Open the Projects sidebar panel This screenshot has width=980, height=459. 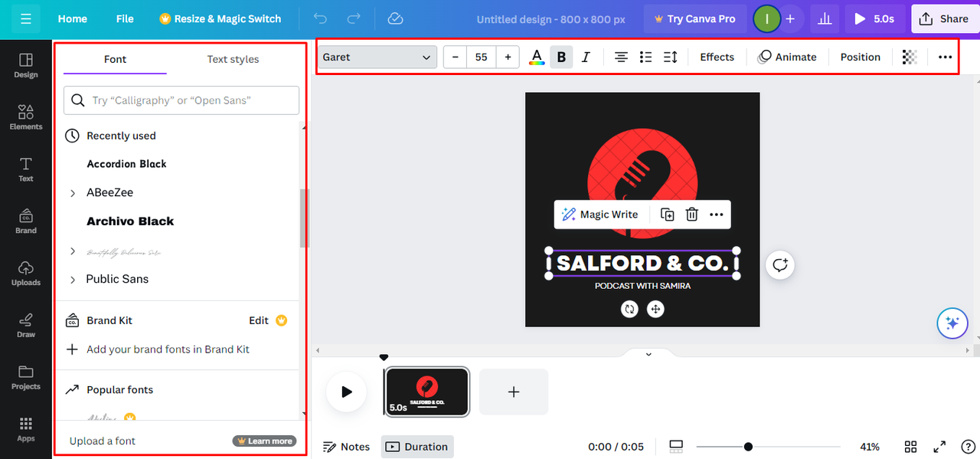click(26, 377)
